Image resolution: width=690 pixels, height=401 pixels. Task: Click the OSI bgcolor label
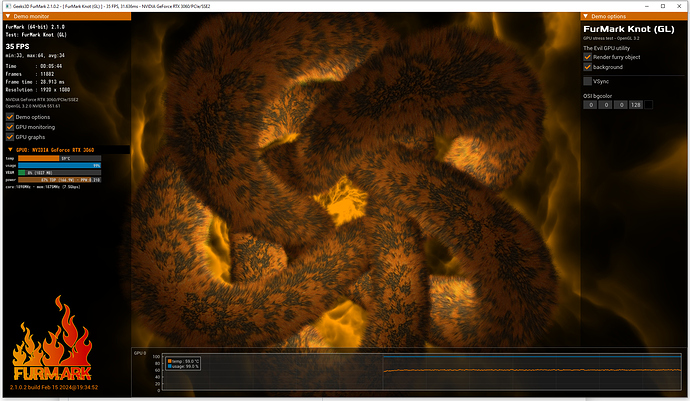tap(598, 96)
